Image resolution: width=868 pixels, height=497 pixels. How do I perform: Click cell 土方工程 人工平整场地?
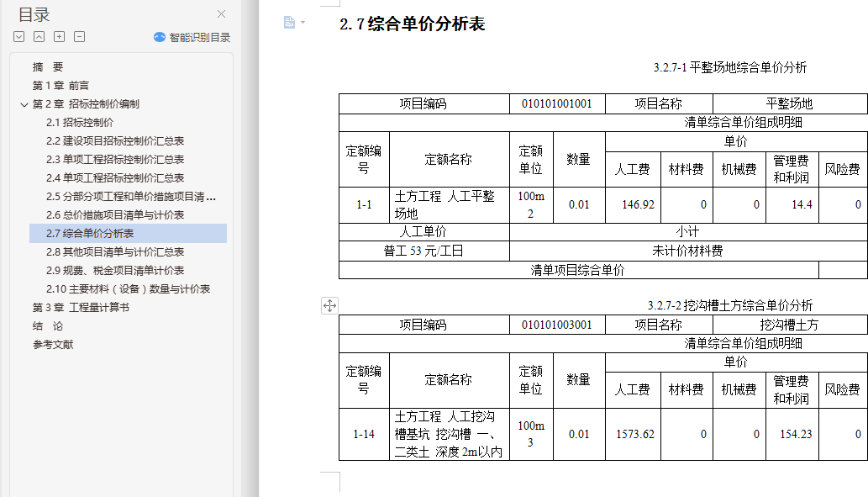[x=449, y=205]
